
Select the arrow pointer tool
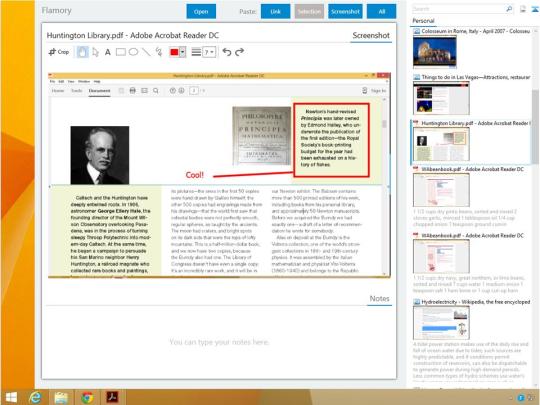pos(95,52)
